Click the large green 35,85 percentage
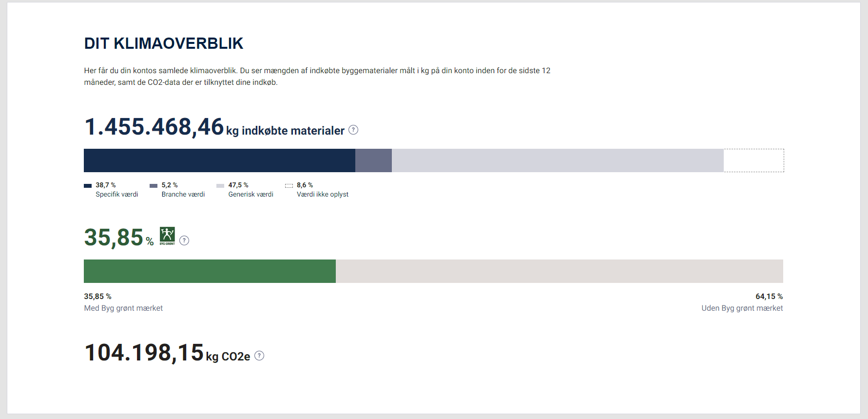 pyautogui.click(x=114, y=238)
